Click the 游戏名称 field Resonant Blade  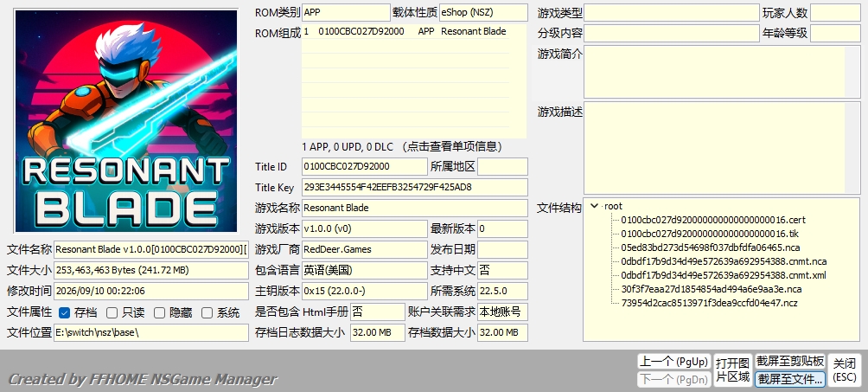pos(415,208)
